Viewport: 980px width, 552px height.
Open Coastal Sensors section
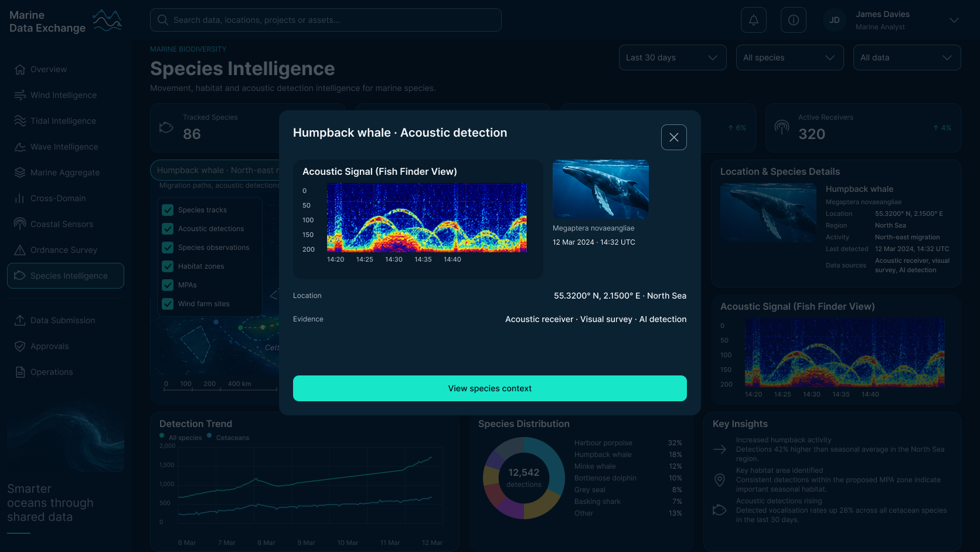(x=66, y=224)
